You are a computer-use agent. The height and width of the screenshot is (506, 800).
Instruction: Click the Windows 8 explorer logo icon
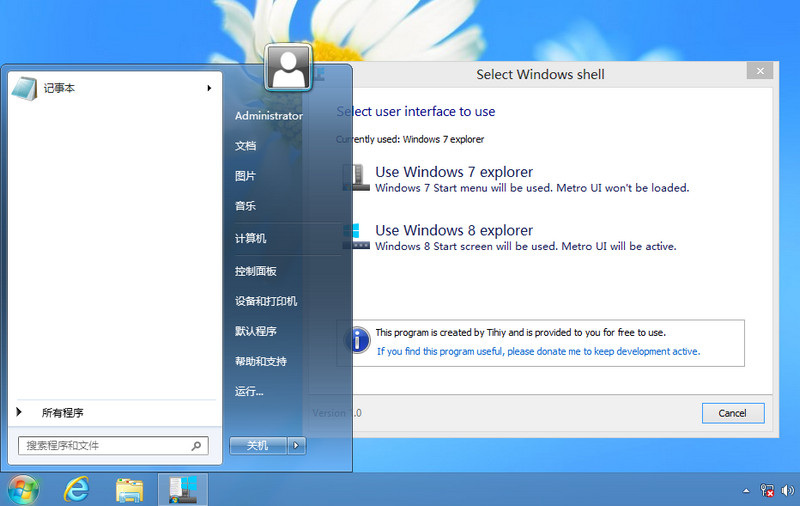(356, 236)
